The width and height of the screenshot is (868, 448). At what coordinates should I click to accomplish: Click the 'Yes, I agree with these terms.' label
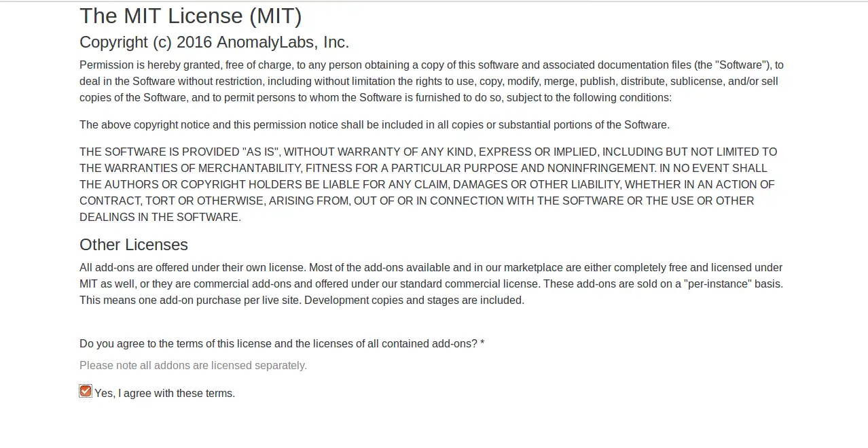coord(165,393)
